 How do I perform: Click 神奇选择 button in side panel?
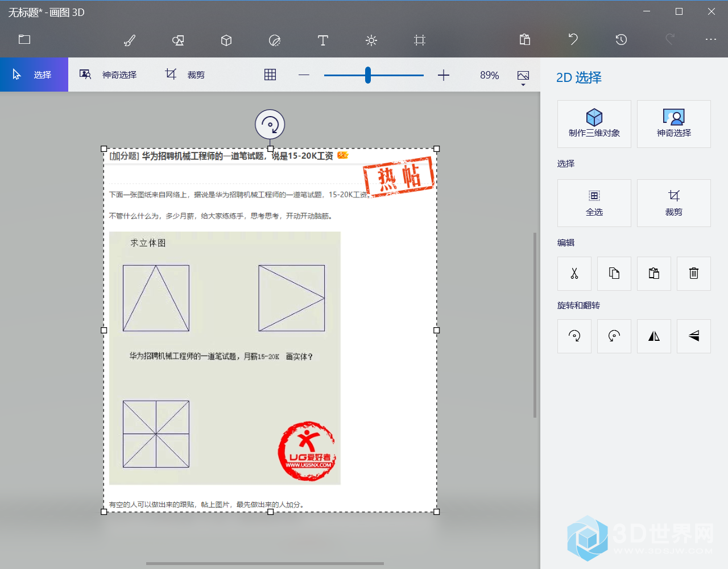tap(674, 124)
